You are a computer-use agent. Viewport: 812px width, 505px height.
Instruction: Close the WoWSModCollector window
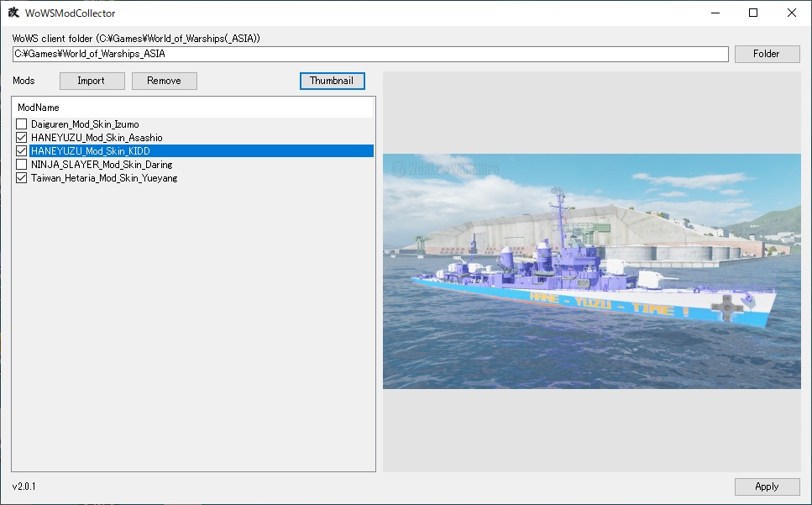tap(792, 13)
